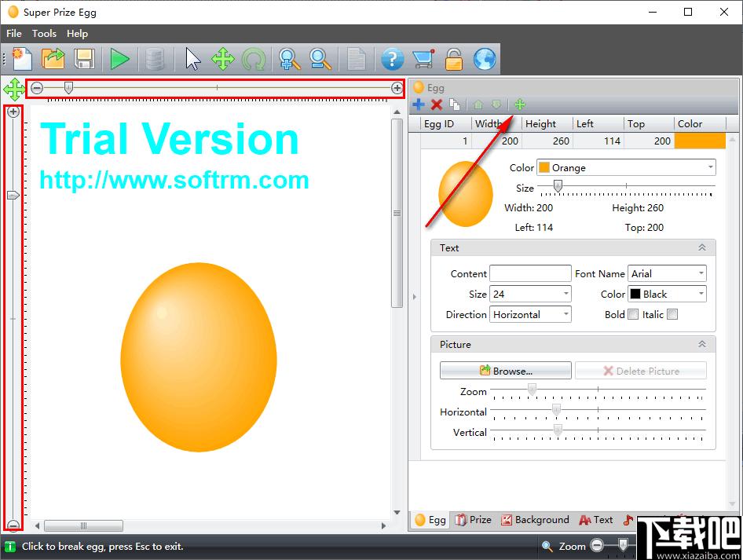The height and width of the screenshot is (560, 743).
Task: Switch to the Egg tab
Action: pos(430,520)
